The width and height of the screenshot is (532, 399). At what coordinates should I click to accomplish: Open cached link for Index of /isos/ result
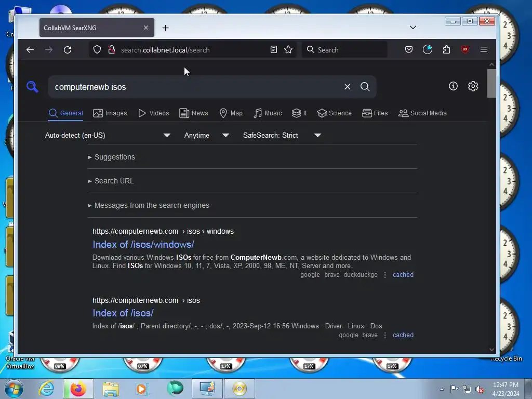point(403,335)
